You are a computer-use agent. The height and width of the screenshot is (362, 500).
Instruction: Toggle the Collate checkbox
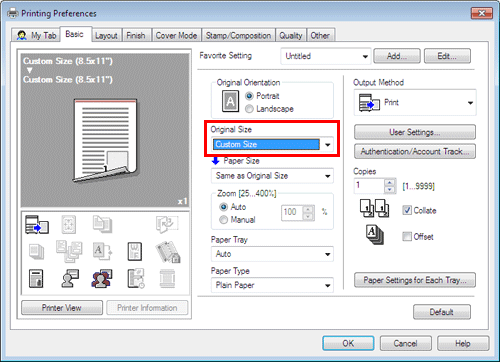pyautogui.click(x=407, y=210)
